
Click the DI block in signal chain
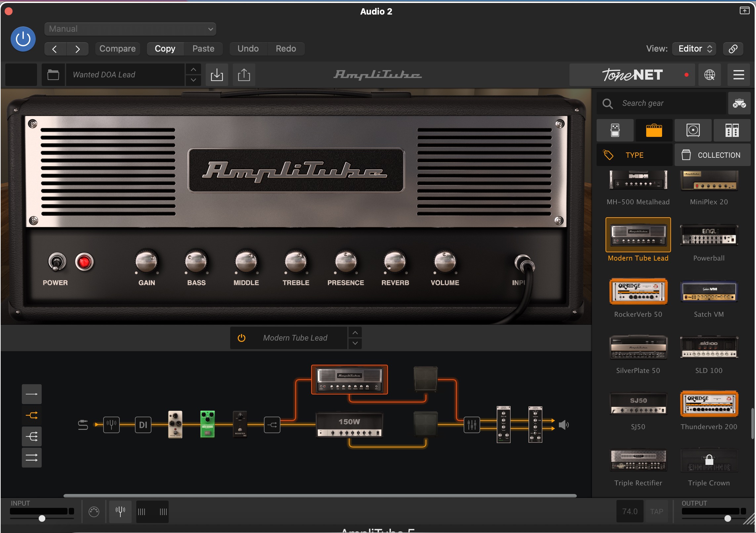[x=143, y=425]
